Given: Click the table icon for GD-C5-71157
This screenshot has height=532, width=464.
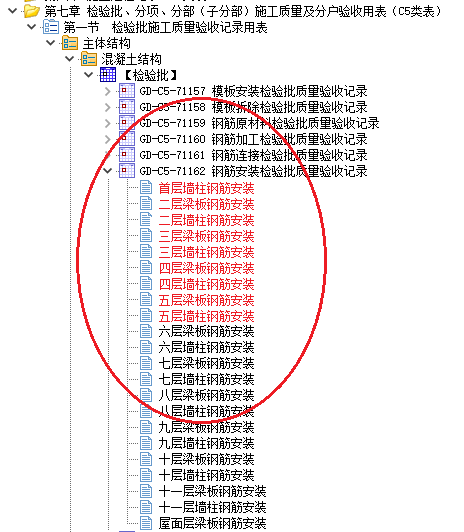Looking at the screenshot, I should pos(127,91).
